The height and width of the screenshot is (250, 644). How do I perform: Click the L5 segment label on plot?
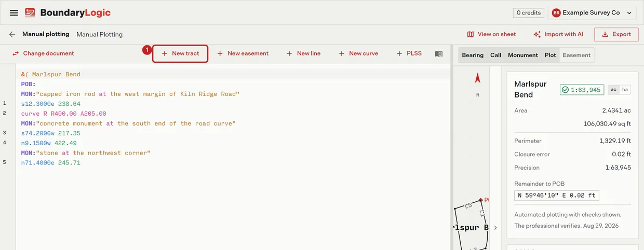point(468,205)
